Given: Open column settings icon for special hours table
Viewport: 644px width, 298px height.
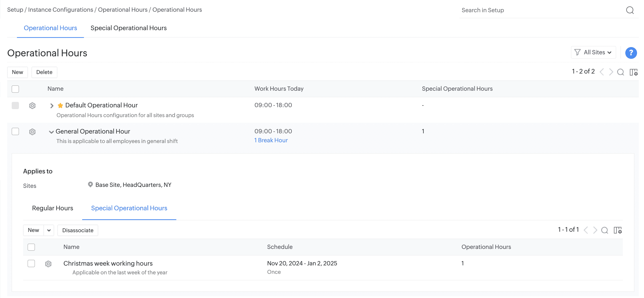Looking at the screenshot, I should coord(617,230).
